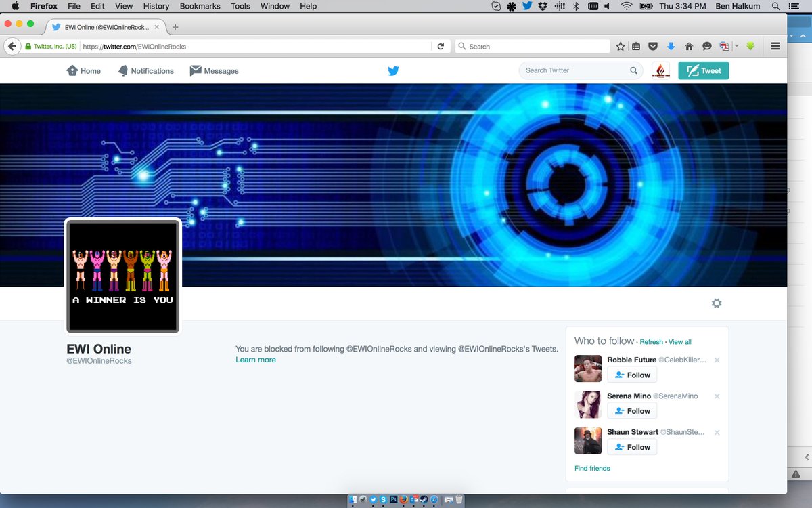Open the profile avatar menu beside Tweet
The height and width of the screenshot is (508, 812).
660,70
